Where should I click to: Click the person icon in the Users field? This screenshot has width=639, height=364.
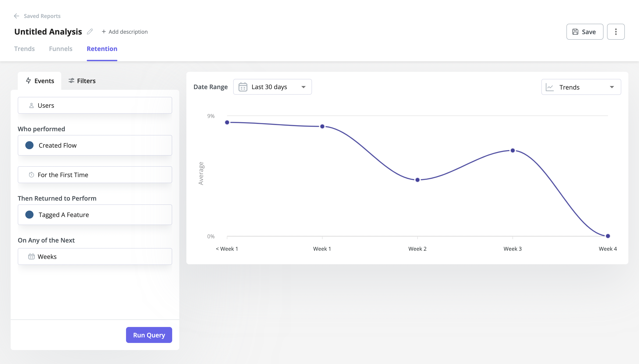tap(31, 105)
